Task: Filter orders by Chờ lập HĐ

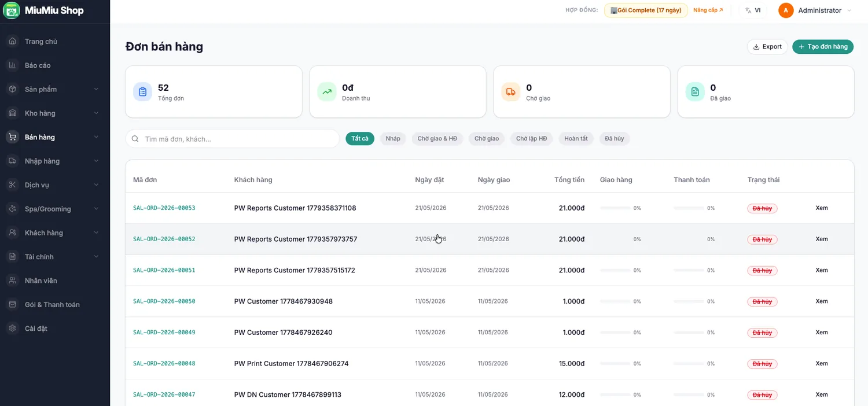Action: point(531,139)
